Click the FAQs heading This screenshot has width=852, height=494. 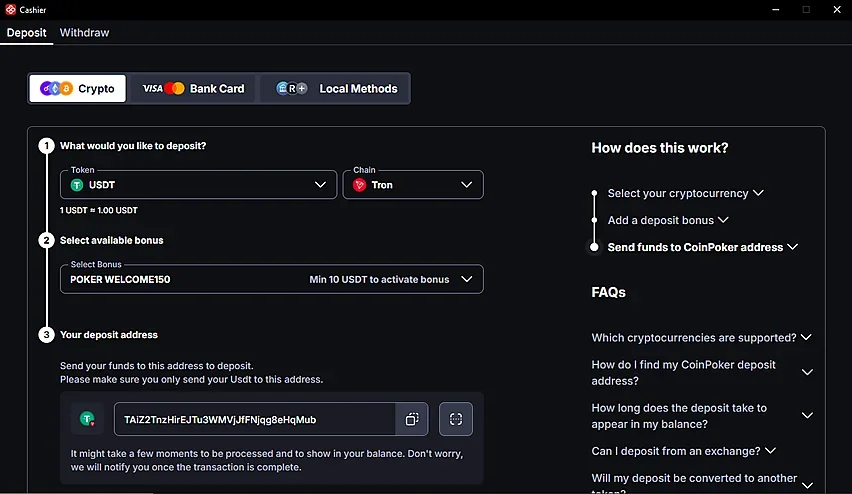pyautogui.click(x=608, y=292)
